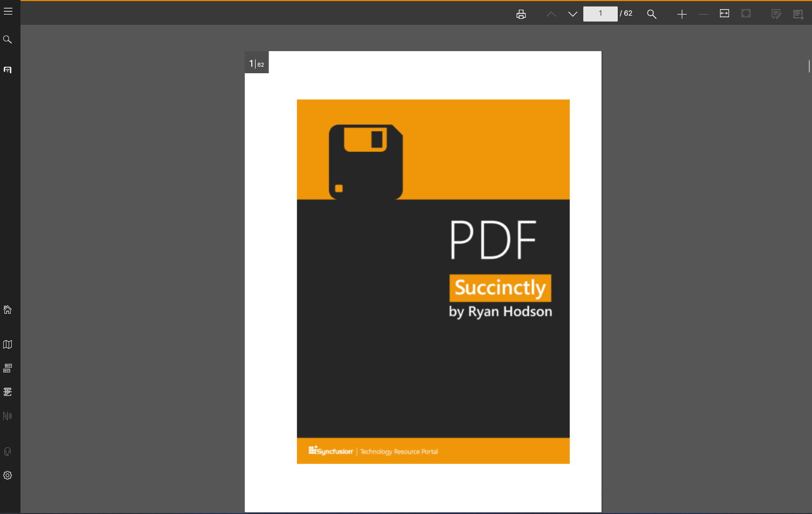The image size is (812, 514).
Task: Open the map icon in sidebar
Action: [x=8, y=344]
